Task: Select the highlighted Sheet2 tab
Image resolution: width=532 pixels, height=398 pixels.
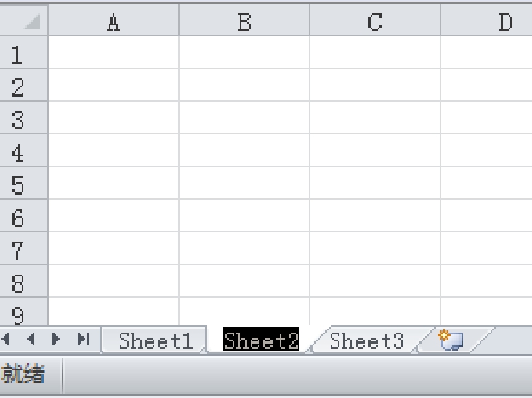Action: click(x=261, y=340)
